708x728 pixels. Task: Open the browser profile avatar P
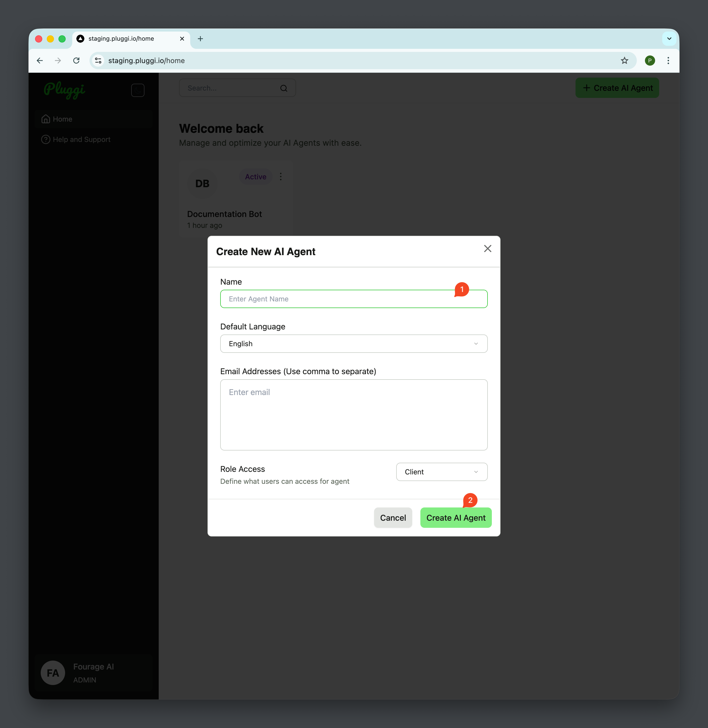(650, 60)
